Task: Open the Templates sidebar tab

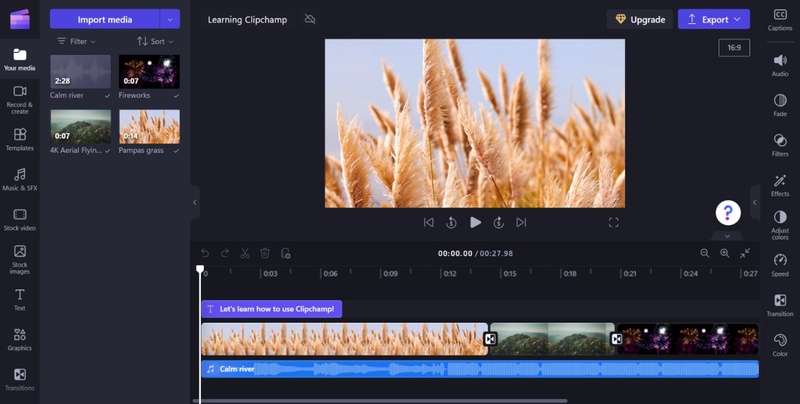Action: pos(19,139)
